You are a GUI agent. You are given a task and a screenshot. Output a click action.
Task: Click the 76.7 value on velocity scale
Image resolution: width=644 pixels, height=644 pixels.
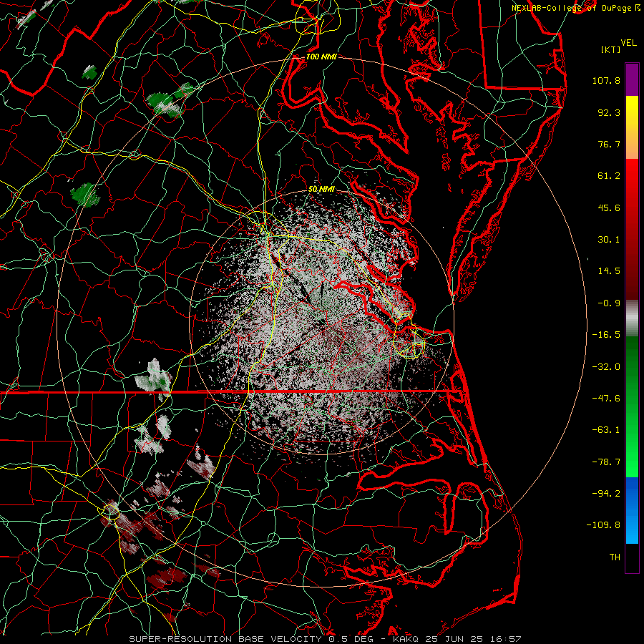[609, 144]
